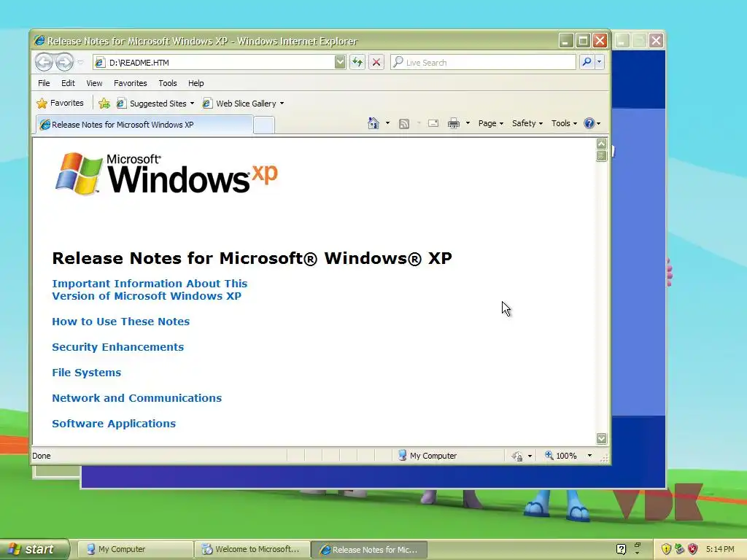Click the red shield security alert tray icon
Screen dimensions: 747x560
[x=693, y=550]
